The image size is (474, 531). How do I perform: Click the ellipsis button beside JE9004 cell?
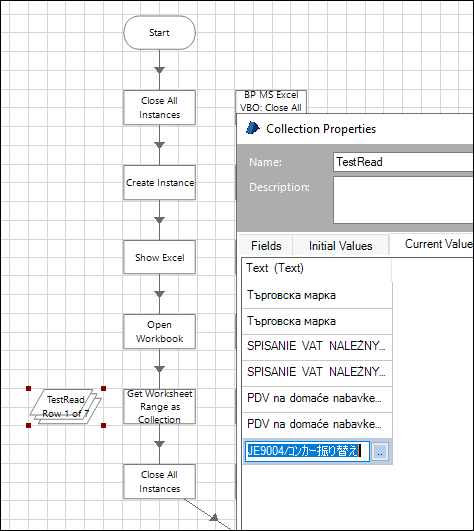pyautogui.click(x=380, y=451)
